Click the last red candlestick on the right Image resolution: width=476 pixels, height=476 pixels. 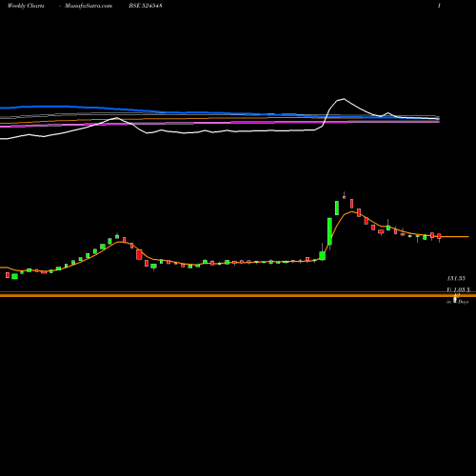pyautogui.click(x=439, y=236)
